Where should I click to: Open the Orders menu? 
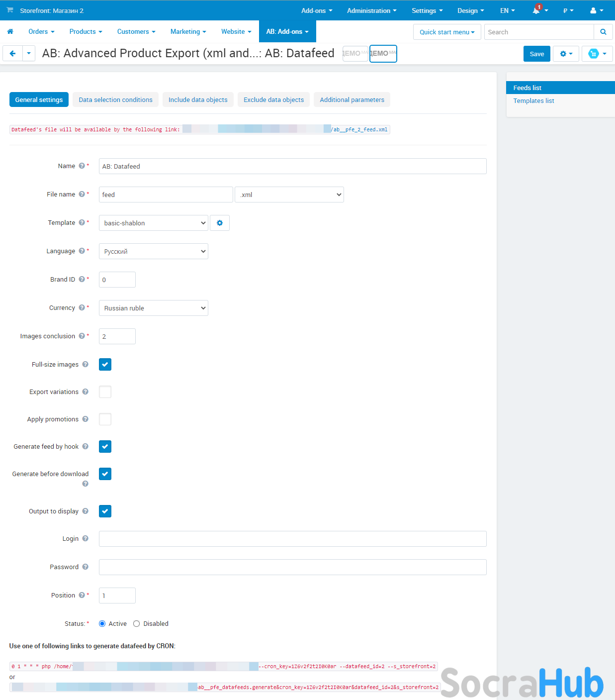(x=41, y=31)
